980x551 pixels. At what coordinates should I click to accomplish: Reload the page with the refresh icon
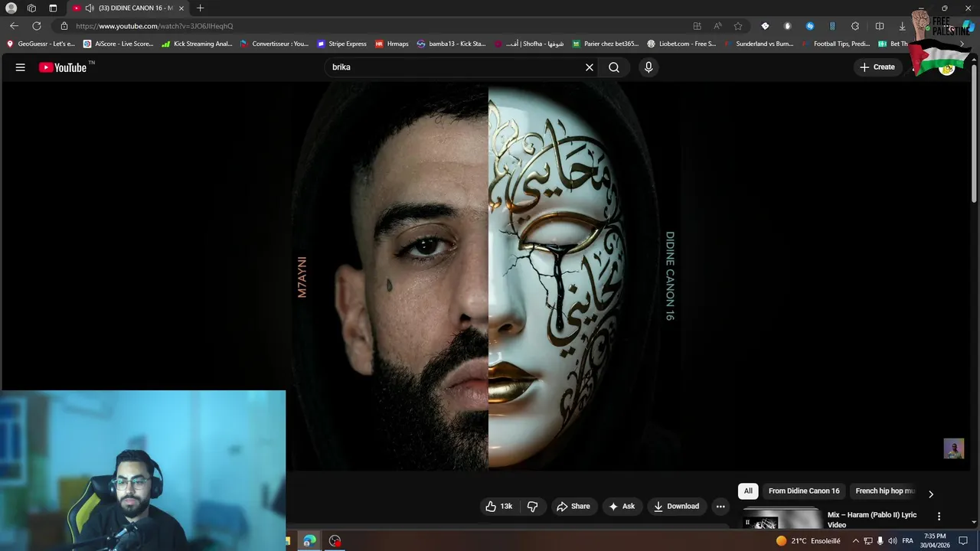[36, 26]
